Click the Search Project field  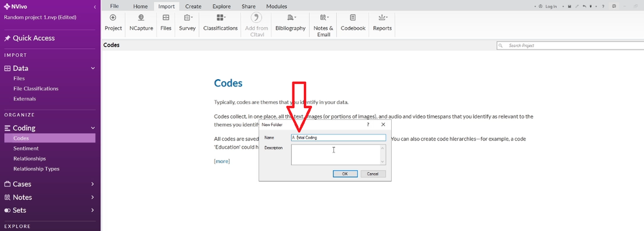pos(570,45)
